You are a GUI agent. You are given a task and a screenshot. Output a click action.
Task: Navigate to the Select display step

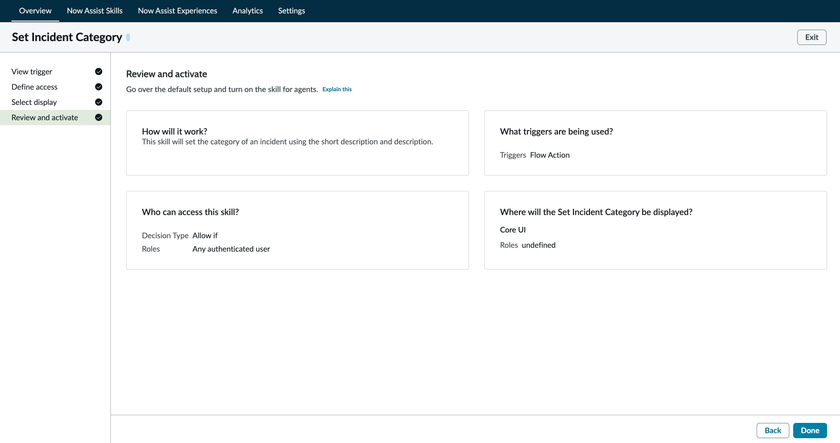coord(34,102)
